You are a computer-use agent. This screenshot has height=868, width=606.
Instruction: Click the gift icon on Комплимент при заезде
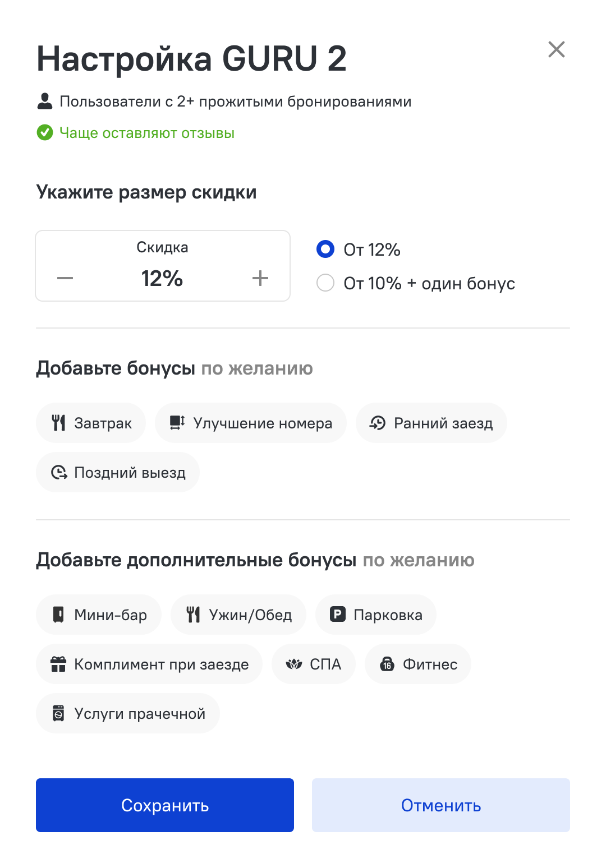click(58, 664)
